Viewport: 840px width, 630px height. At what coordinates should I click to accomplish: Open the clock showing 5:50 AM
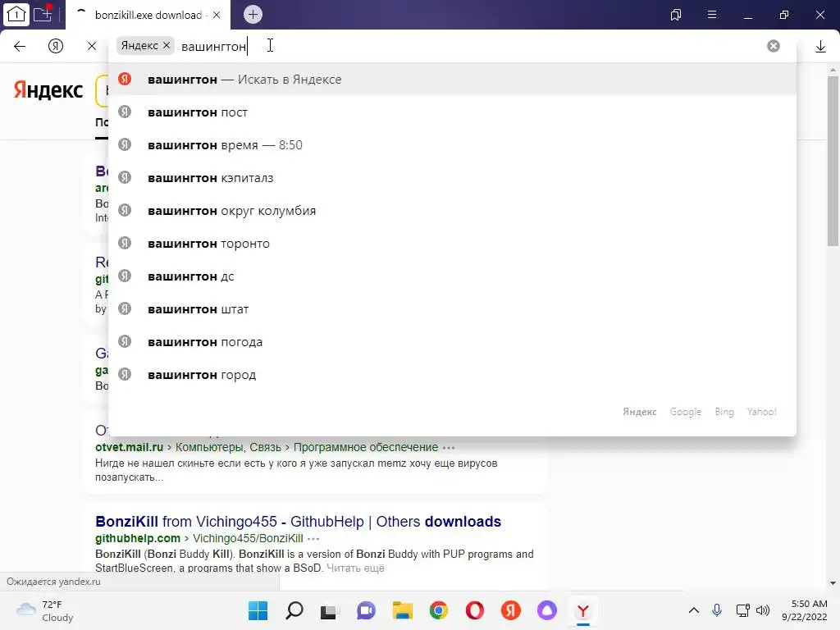point(804,610)
